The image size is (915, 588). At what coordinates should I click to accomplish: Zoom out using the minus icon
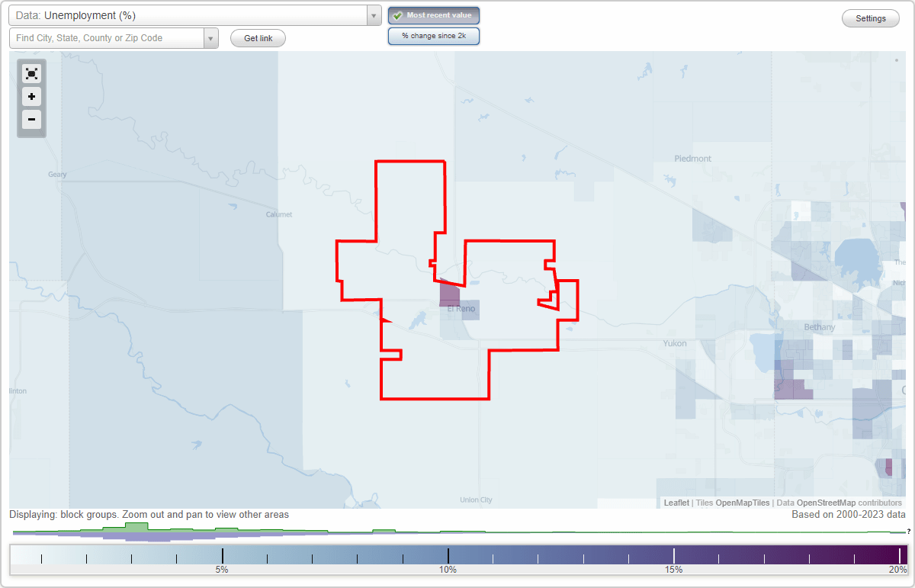31,120
